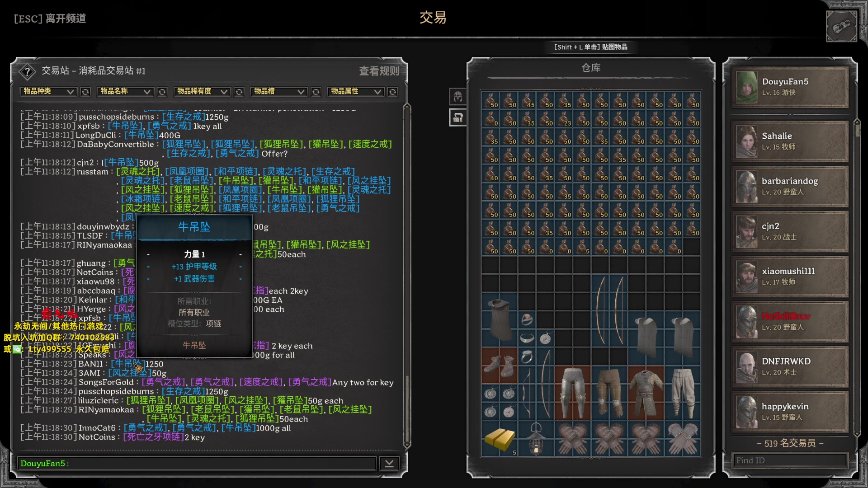
Task: Select trader DNFJRWKD in list
Action: click(790, 367)
